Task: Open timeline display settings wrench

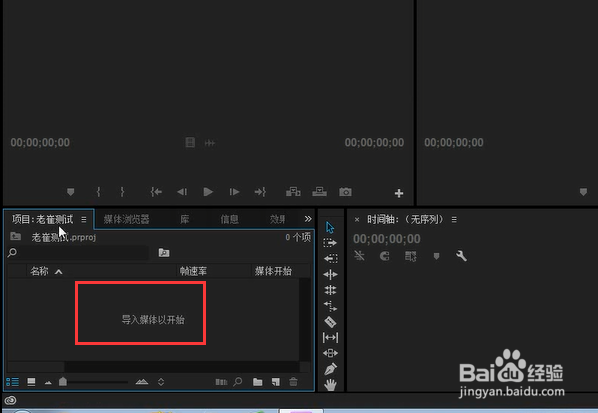Action: coord(461,256)
